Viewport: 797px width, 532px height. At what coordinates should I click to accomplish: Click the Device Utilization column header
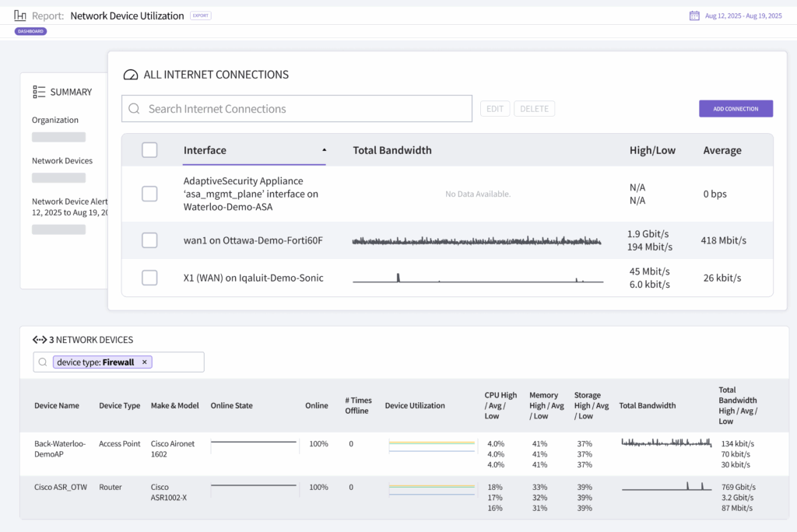pyautogui.click(x=415, y=405)
